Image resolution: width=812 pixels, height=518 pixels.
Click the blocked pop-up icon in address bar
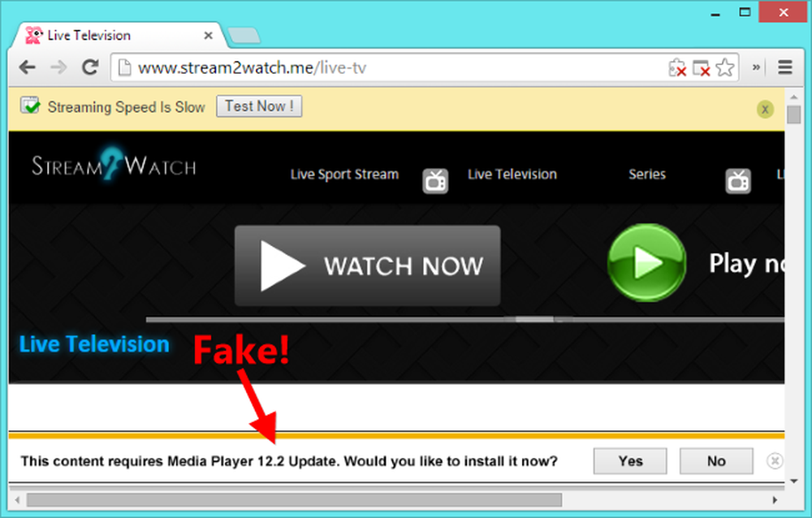(702, 68)
